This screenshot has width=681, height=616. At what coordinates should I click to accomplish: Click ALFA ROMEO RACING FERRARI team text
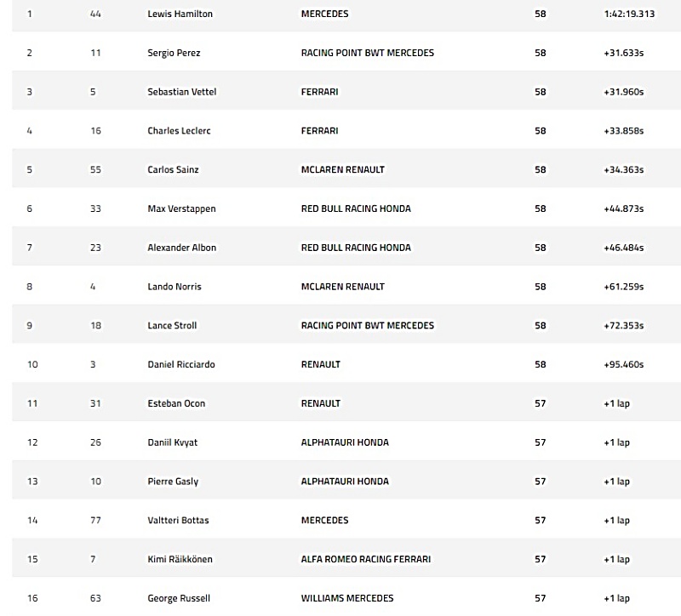pyautogui.click(x=366, y=559)
